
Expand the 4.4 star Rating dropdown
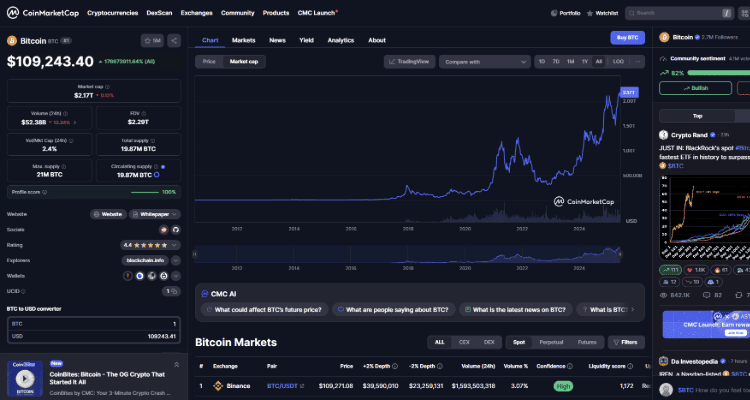tap(150, 245)
